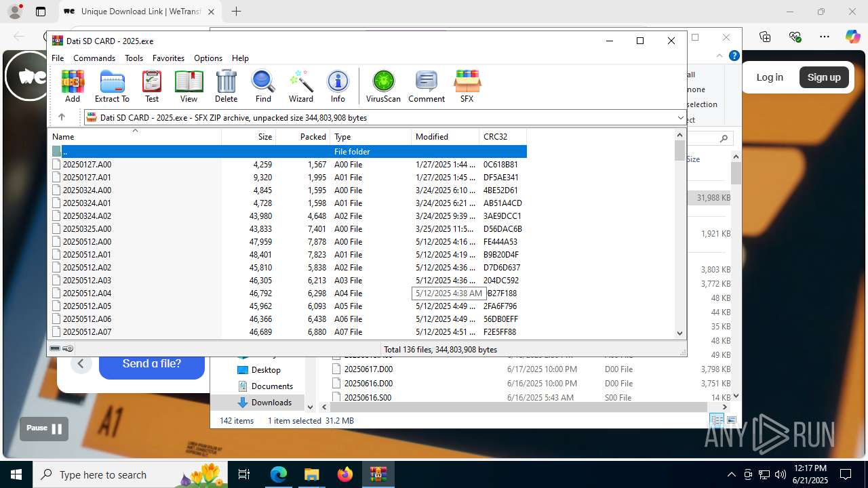Sort by the CRC32 column header

point(503,136)
